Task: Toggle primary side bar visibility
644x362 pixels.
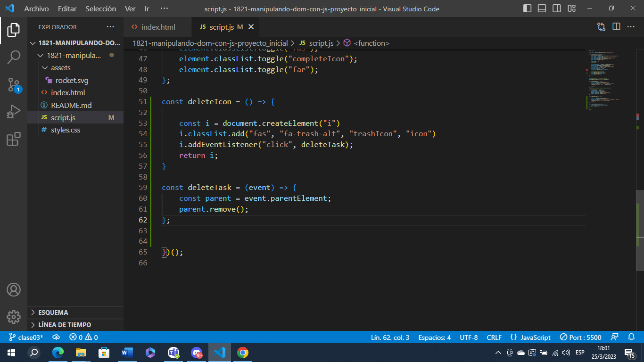Action: point(528,8)
